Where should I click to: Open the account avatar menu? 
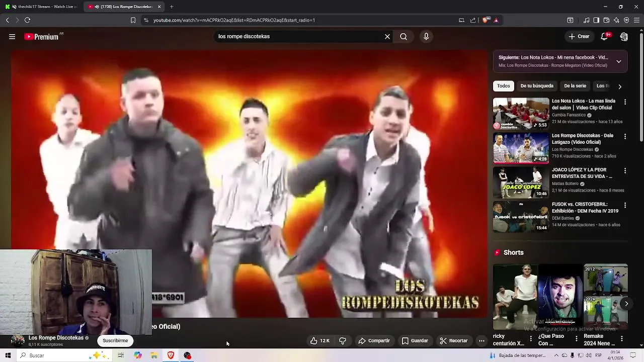[624, 37]
